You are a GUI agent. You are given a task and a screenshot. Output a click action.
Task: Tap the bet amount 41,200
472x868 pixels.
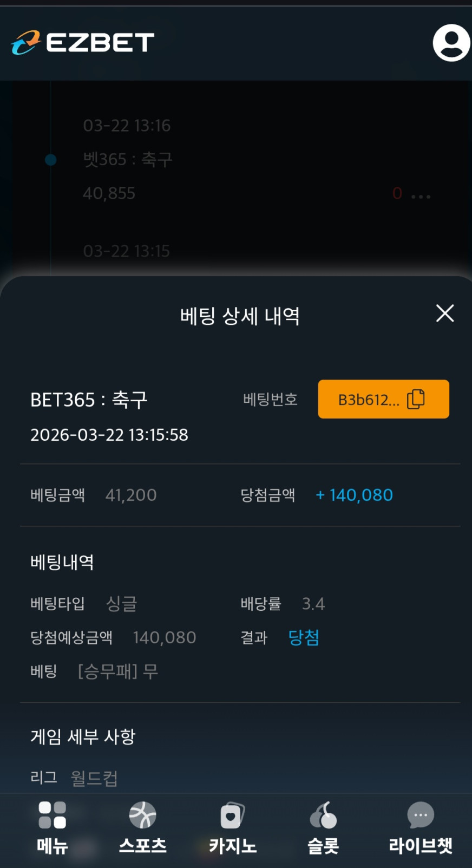(x=131, y=495)
